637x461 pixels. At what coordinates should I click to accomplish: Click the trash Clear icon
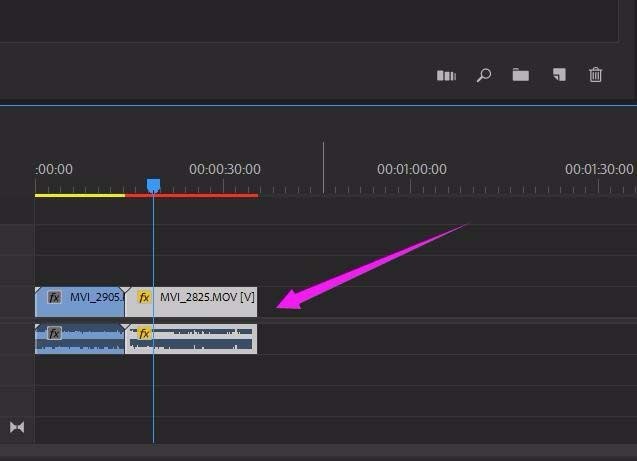[x=596, y=75]
